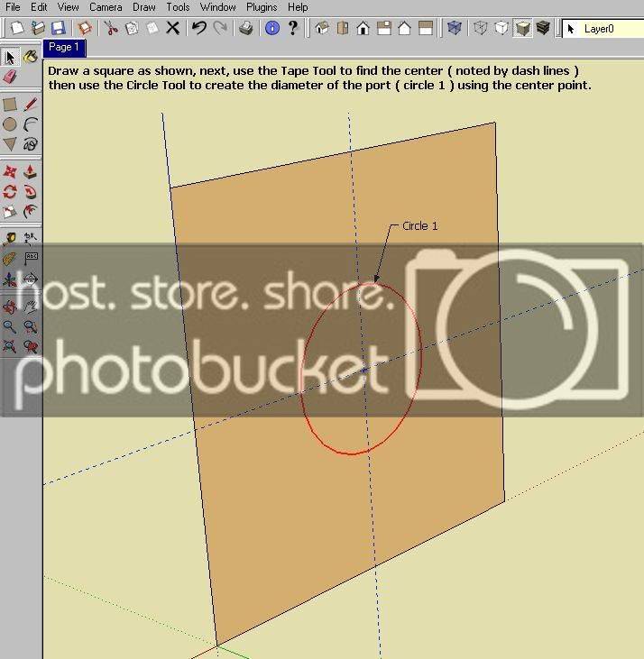The height and width of the screenshot is (659, 644).
Task: Select the Axes tool
Action: coord(10,279)
